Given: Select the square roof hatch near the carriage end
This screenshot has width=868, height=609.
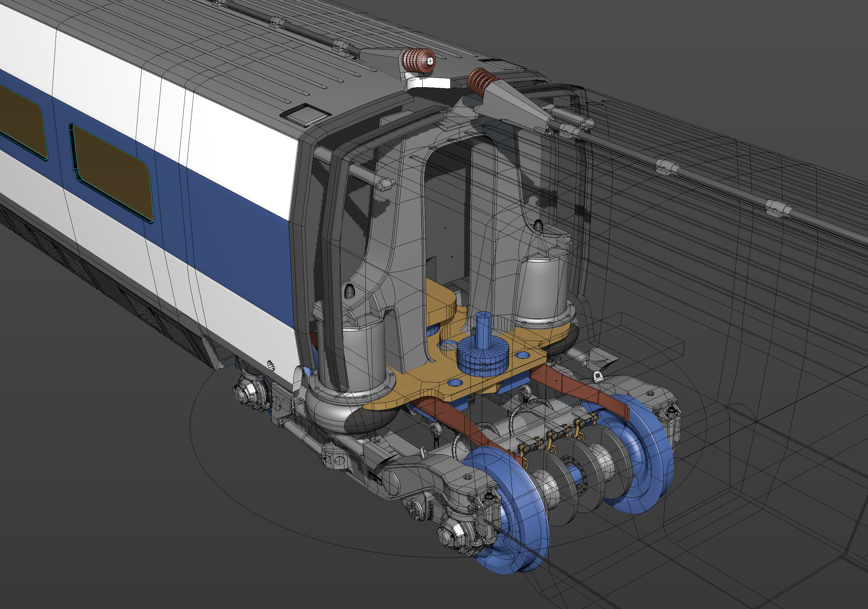Looking at the screenshot, I should click(x=306, y=114).
